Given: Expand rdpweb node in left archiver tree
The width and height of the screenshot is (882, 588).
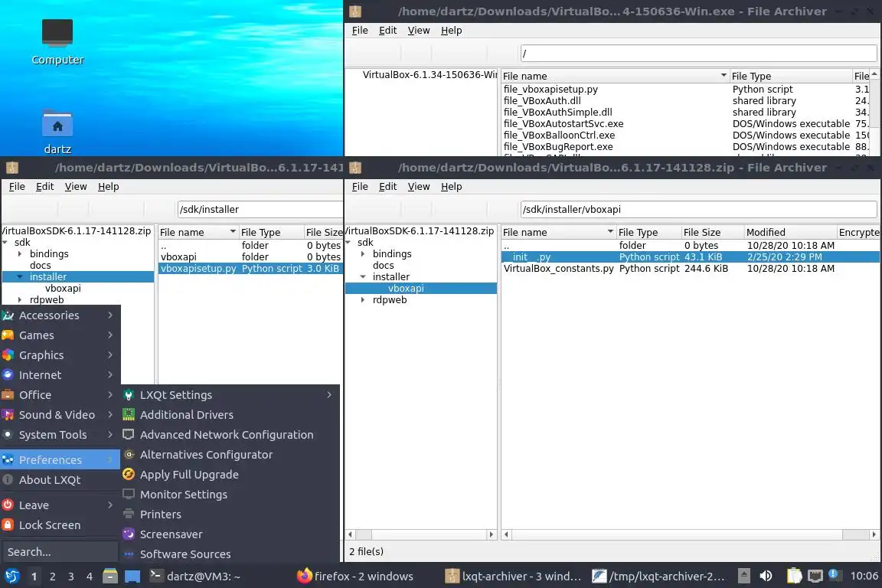Looking at the screenshot, I should point(20,300).
